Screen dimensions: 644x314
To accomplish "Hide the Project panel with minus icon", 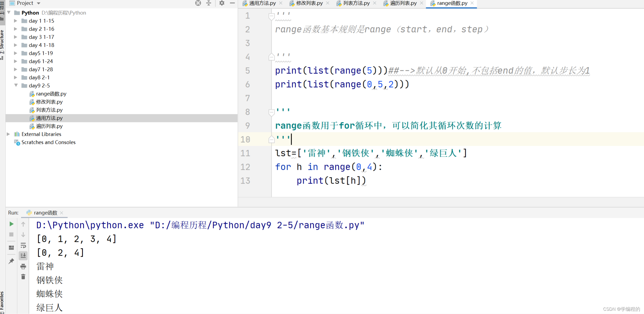I will point(232,3).
